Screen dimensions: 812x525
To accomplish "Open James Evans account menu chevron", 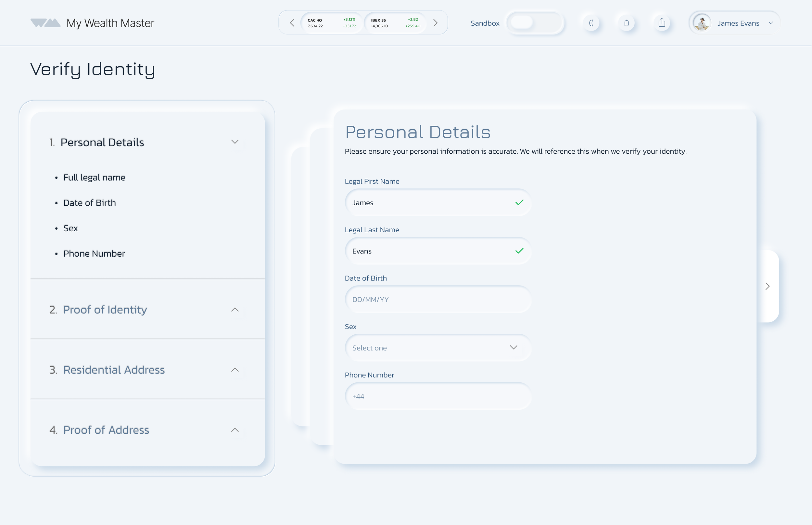I will (x=771, y=23).
